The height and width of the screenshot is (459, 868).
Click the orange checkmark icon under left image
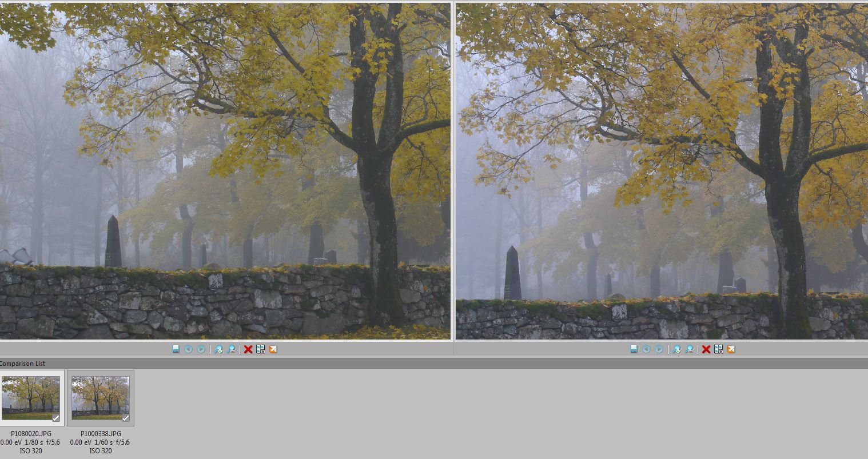[273, 349]
